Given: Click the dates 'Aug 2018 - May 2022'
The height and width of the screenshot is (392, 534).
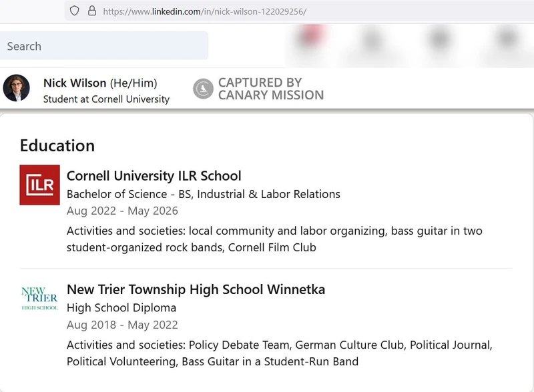Looking at the screenshot, I should [x=122, y=325].
